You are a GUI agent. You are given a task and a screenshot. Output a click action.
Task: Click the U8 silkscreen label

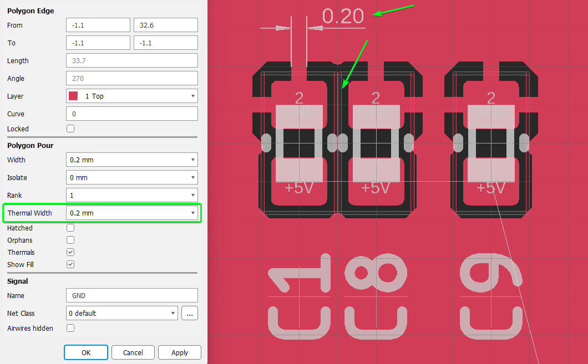pyautogui.click(x=376, y=296)
